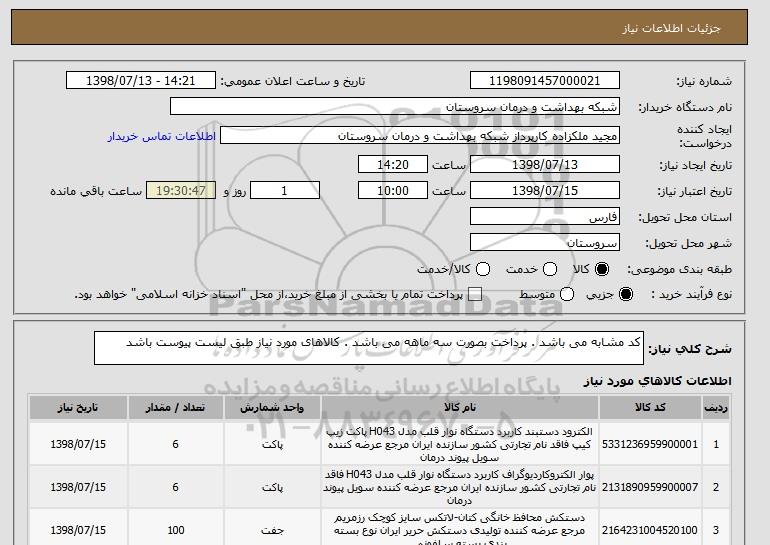Image resolution: width=770 pixels, height=545 pixels.
Task: Click the creation time field 14:20
Action: [393, 164]
